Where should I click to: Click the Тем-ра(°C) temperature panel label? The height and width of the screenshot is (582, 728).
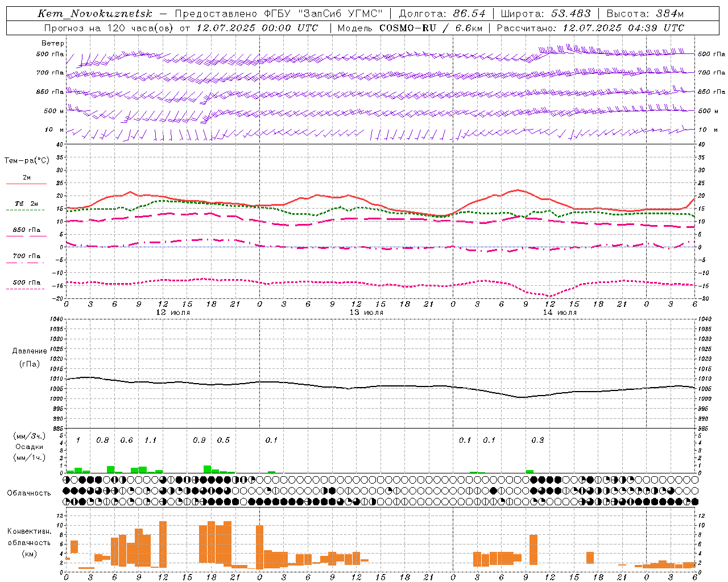27,161
